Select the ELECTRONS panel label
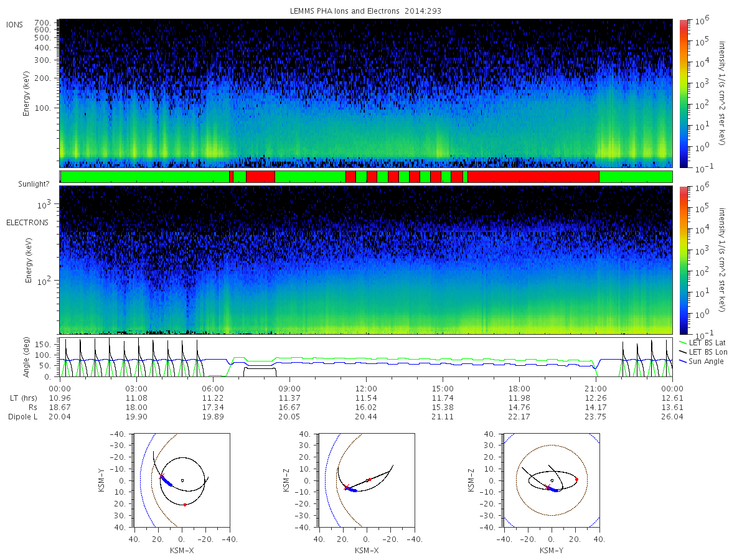Image resolution: width=747 pixels, height=560 pixels. pos(27,222)
